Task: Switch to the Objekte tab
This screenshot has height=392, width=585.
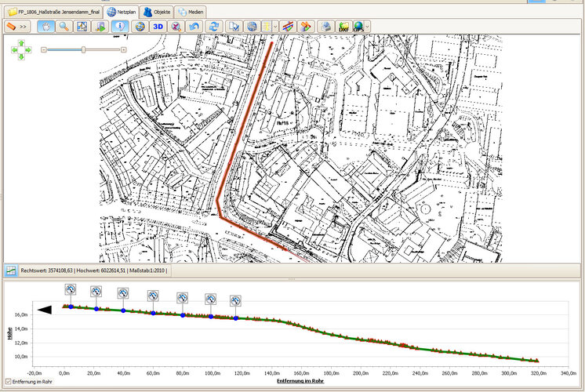Action: click(156, 12)
